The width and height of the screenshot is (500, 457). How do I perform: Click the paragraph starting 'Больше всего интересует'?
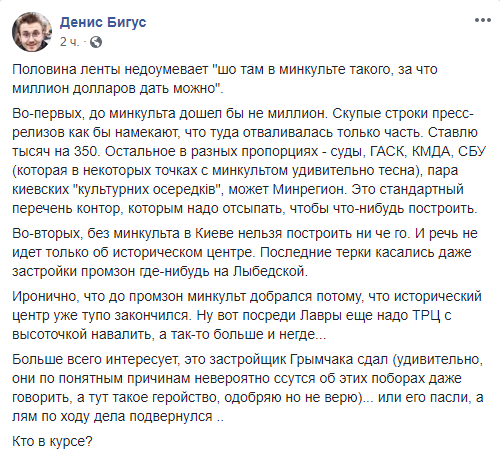pos(248,388)
